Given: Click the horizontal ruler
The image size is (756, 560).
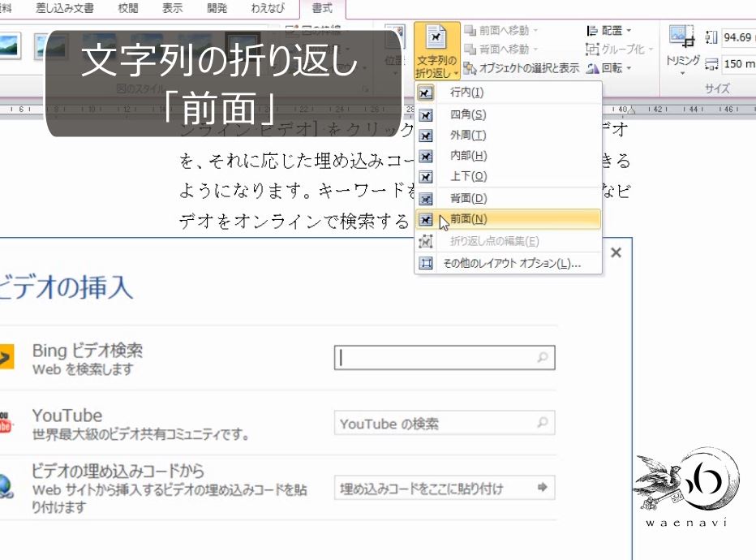Looking at the screenshot, I should [x=378, y=109].
